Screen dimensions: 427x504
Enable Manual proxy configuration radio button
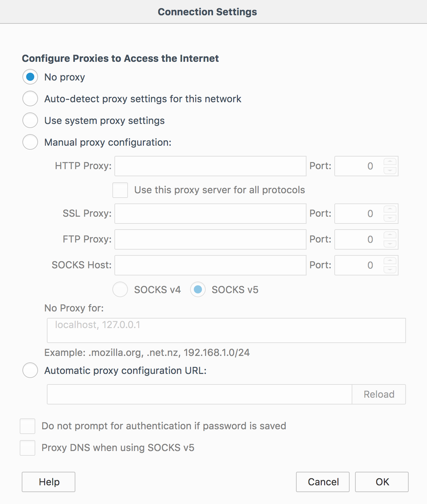[x=30, y=142]
